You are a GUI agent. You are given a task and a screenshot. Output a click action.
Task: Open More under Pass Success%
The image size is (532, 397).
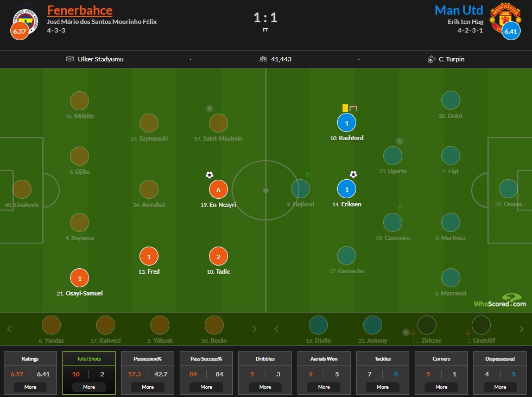(x=206, y=387)
